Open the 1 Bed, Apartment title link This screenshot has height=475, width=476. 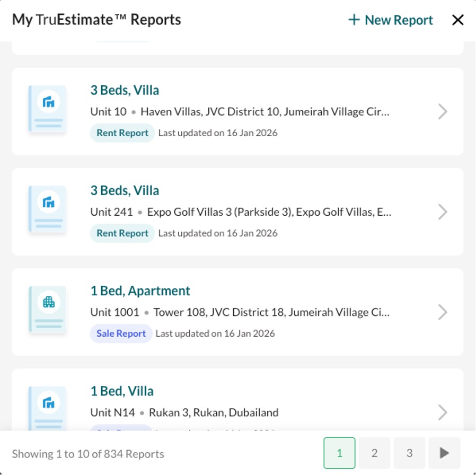140,291
